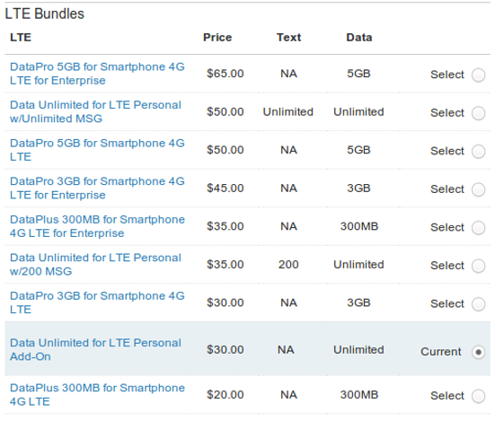Select the Data Unlimited w/200 MSG radio button
Screen dimensions: 504x421
(x=478, y=266)
